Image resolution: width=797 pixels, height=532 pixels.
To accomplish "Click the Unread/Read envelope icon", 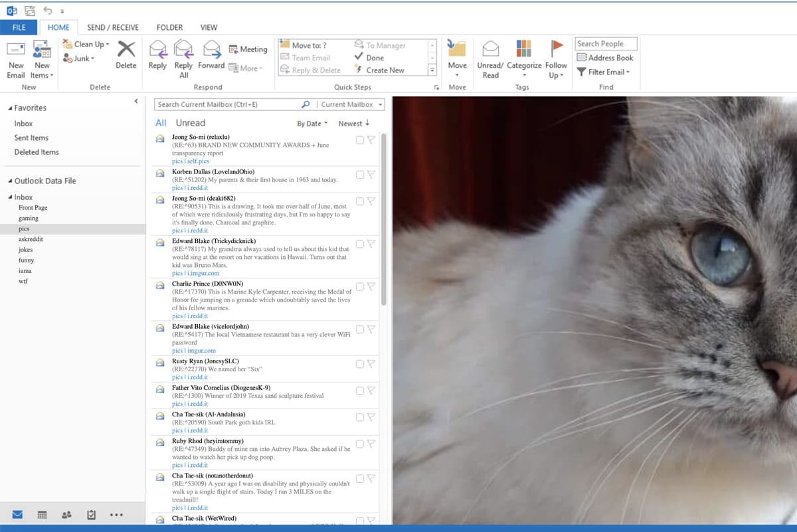I will click(x=490, y=49).
